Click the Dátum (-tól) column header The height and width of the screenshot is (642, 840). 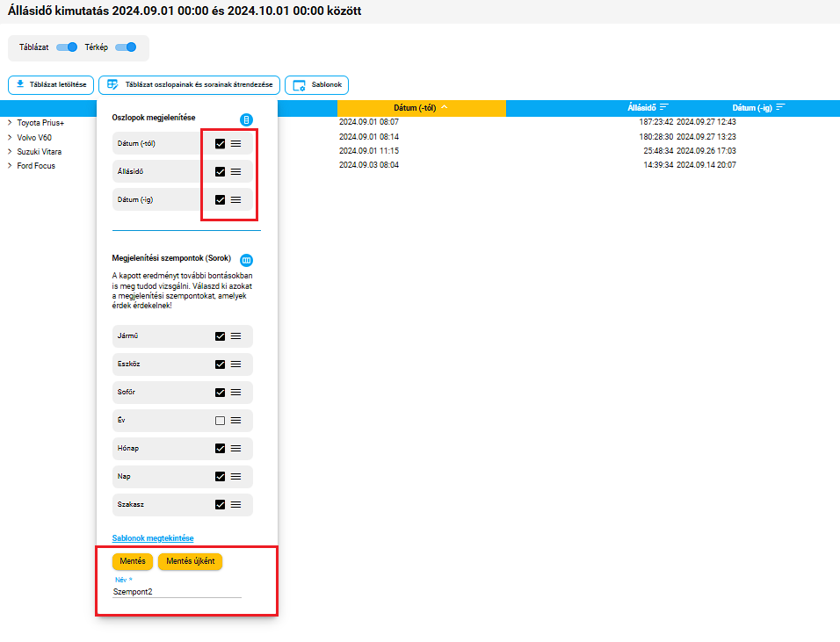pos(416,107)
